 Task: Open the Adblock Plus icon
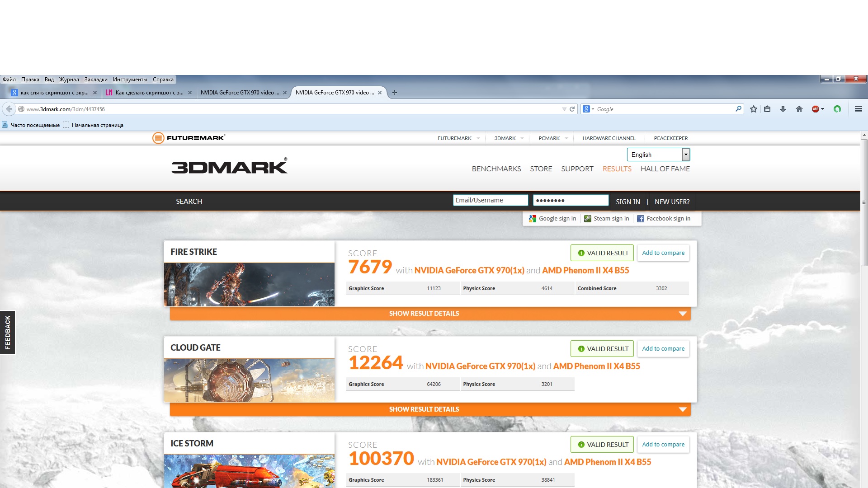pyautogui.click(x=816, y=109)
